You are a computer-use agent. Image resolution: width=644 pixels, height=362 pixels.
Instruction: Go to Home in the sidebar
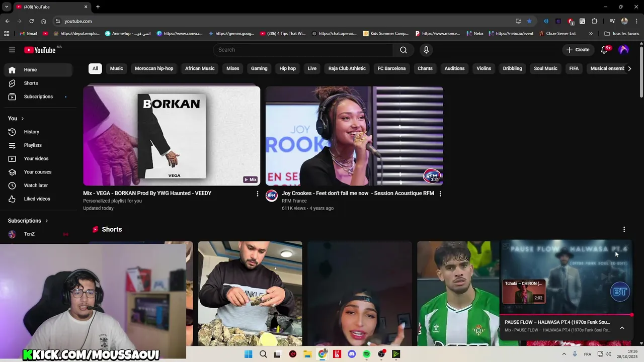38,70
